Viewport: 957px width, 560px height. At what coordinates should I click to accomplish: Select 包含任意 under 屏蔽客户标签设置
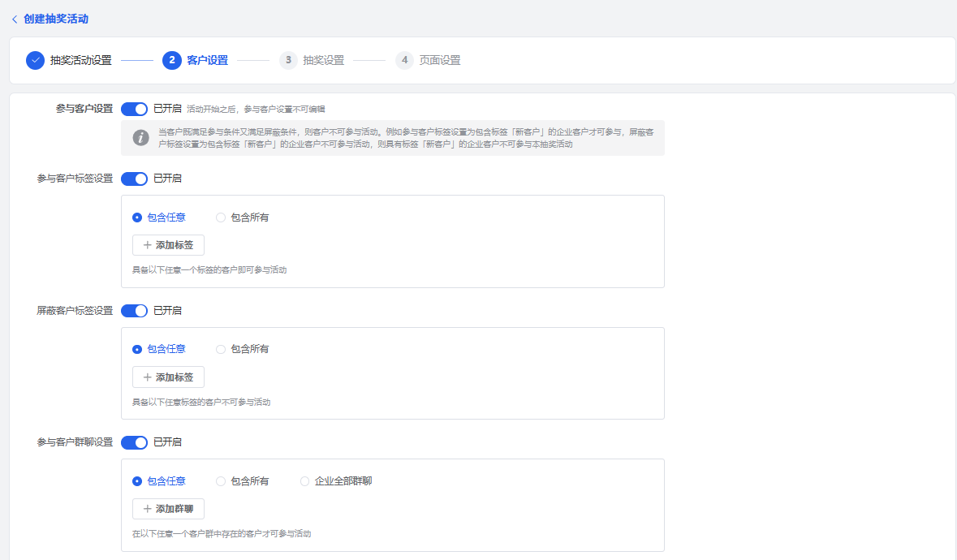158,350
